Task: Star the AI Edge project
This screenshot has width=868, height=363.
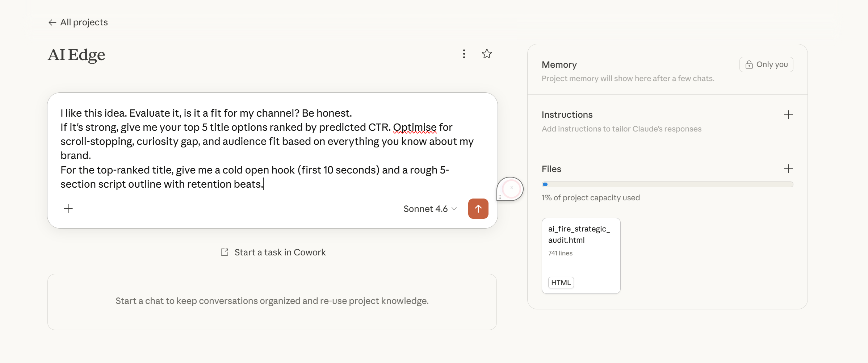Action: pos(487,54)
